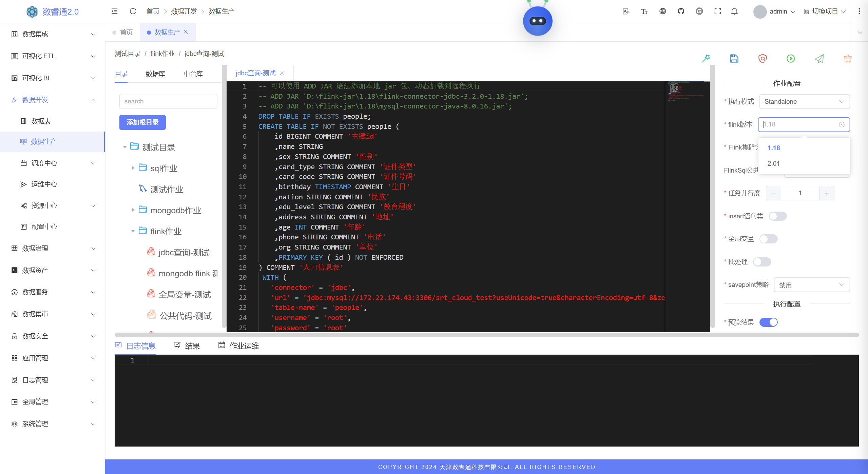Increase 任务并行度 with plus button
868x474 pixels.
[827, 193]
